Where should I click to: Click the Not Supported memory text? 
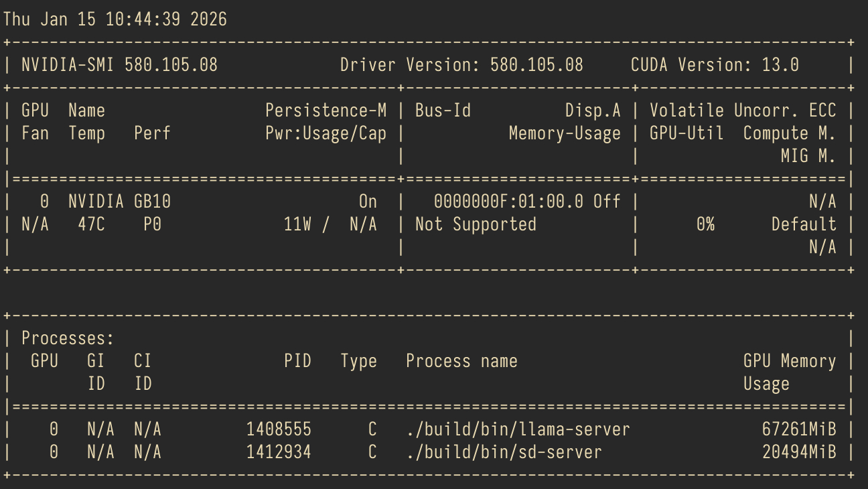(476, 224)
